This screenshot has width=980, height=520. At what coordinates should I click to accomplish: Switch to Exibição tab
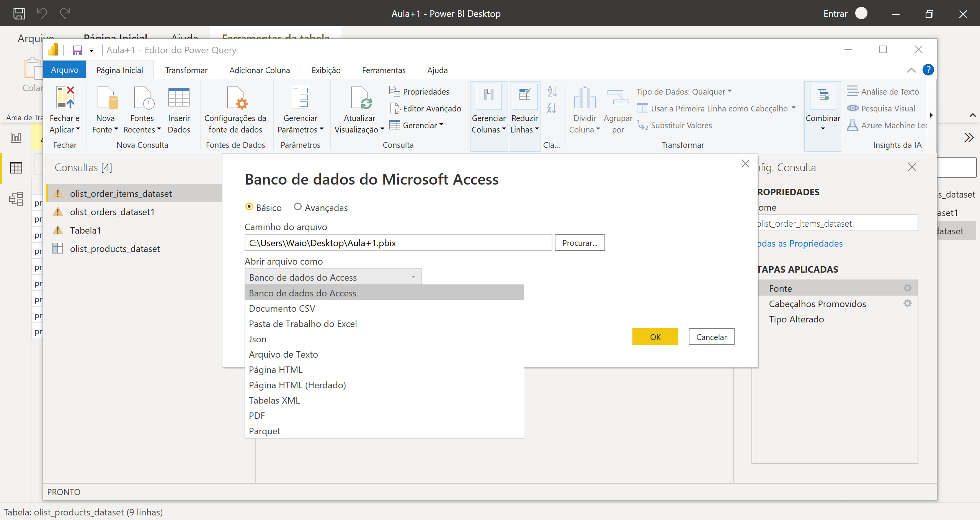[x=326, y=70]
